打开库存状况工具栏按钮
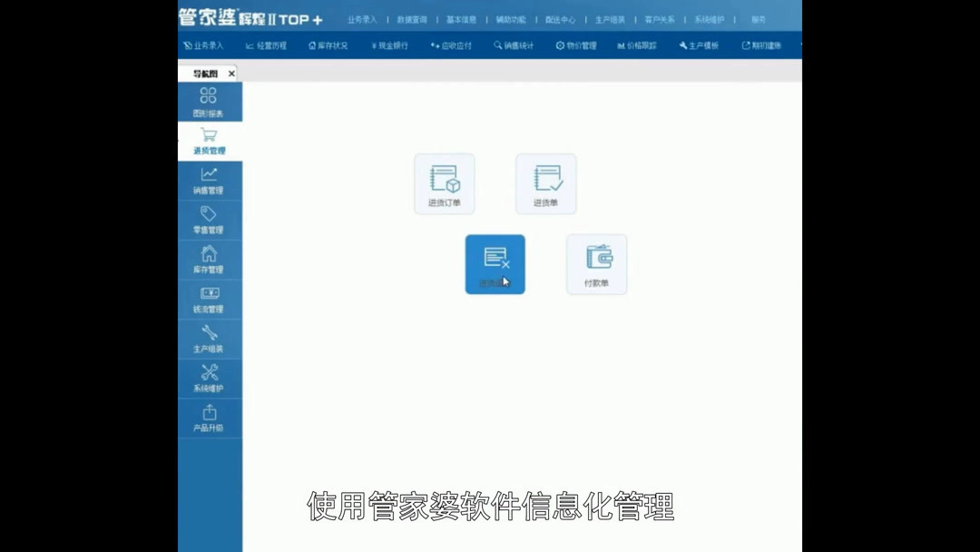The height and width of the screenshot is (552, 980). [x=328, y=44]
